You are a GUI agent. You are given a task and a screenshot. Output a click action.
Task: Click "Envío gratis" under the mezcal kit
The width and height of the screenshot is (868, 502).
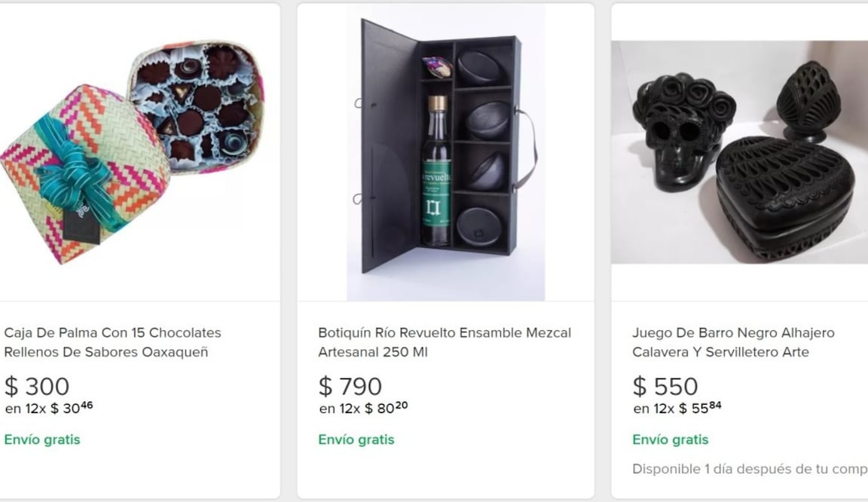coord(356,439)
